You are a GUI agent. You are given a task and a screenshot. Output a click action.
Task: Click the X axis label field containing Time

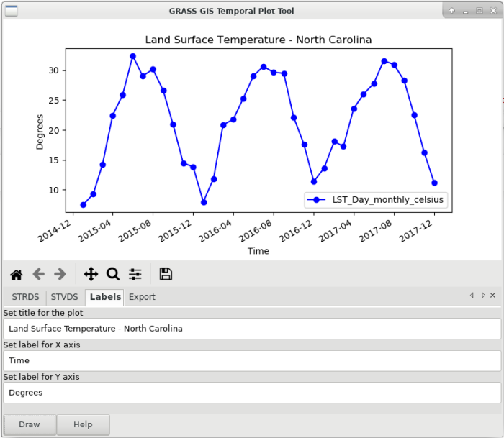(251, 360)
